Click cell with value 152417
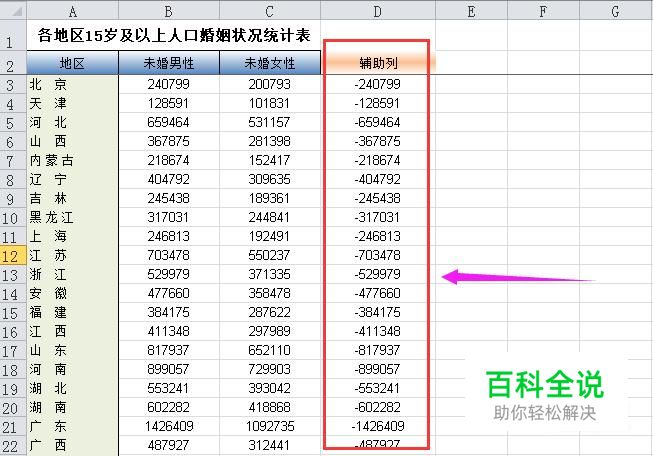Image resolution: width=653 pixels, height=456 pixels. point(270,161)
